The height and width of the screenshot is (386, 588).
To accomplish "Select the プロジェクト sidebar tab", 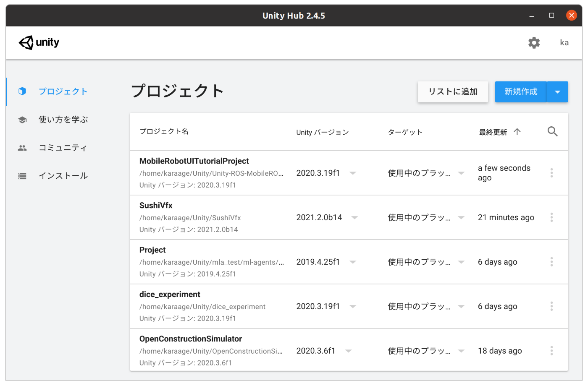I will [x=63, y=91].
